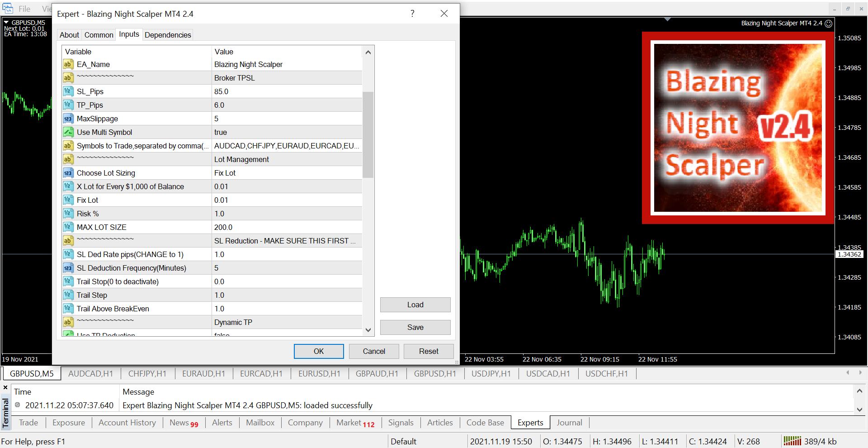This screenshot has height=448, width=868.
Task: Open the Market terminal tab
Action: 355,423
